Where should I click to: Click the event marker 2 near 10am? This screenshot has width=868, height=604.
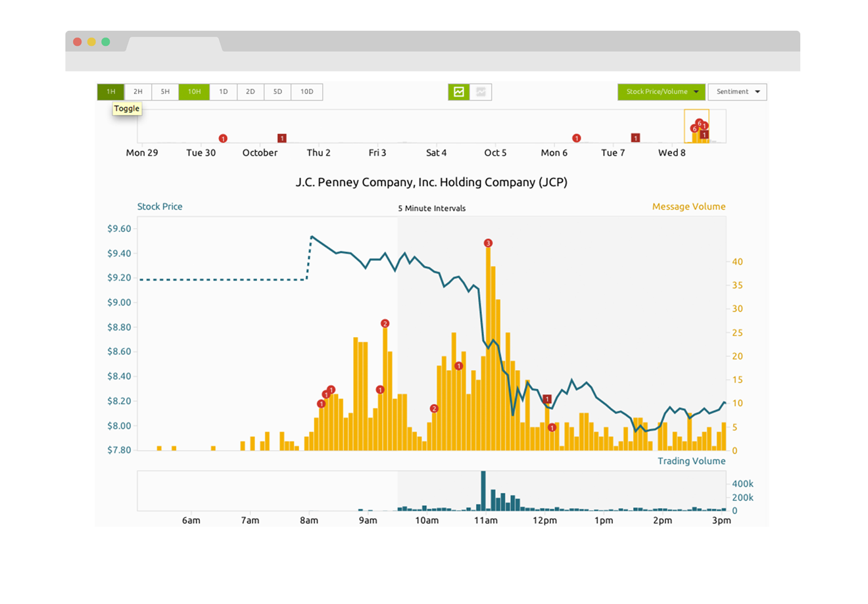(x=434, y=409)
